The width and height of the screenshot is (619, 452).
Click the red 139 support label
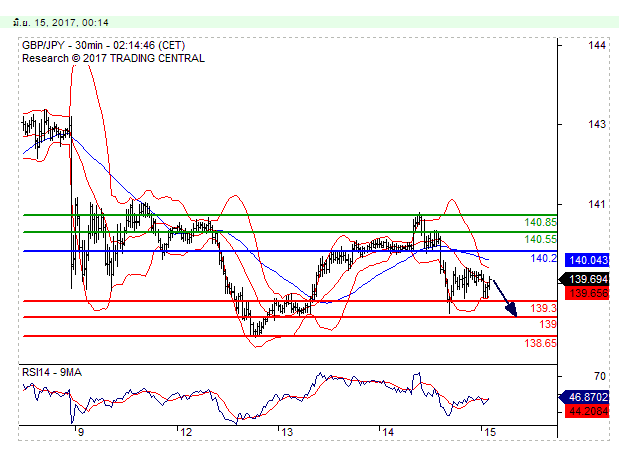click(x=548, y=324)
